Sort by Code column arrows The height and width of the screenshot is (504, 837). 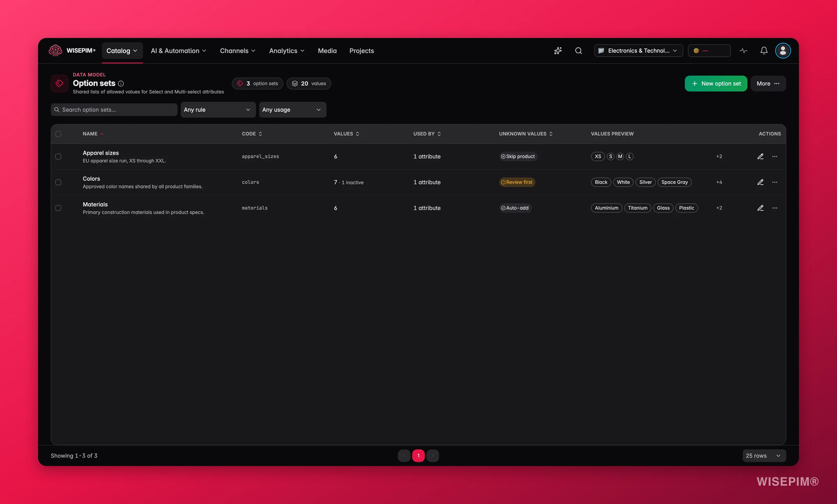click(260, 134)
